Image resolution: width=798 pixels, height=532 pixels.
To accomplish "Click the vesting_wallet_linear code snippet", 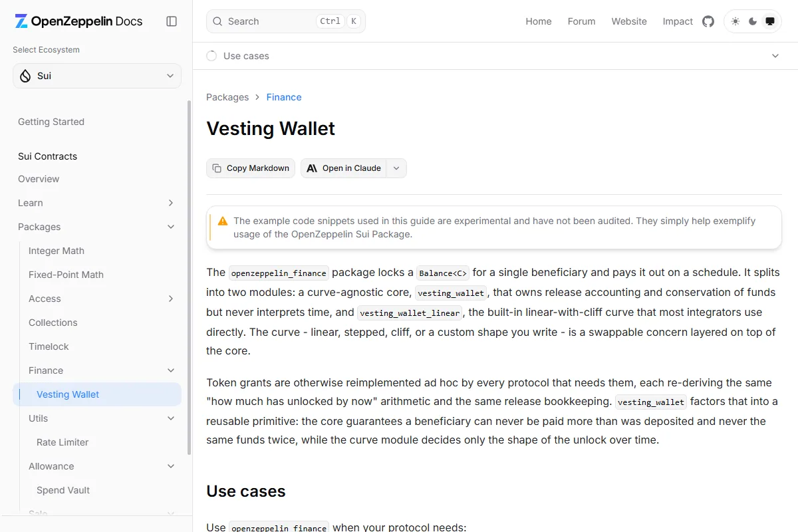I will tap(409, 313).
